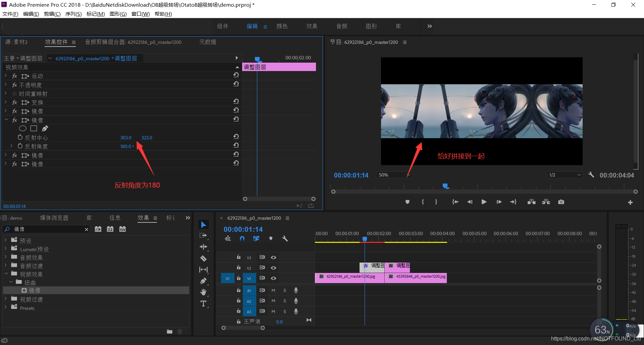
Task: Enable voice-over record on A3
Action: pos(296,312)
